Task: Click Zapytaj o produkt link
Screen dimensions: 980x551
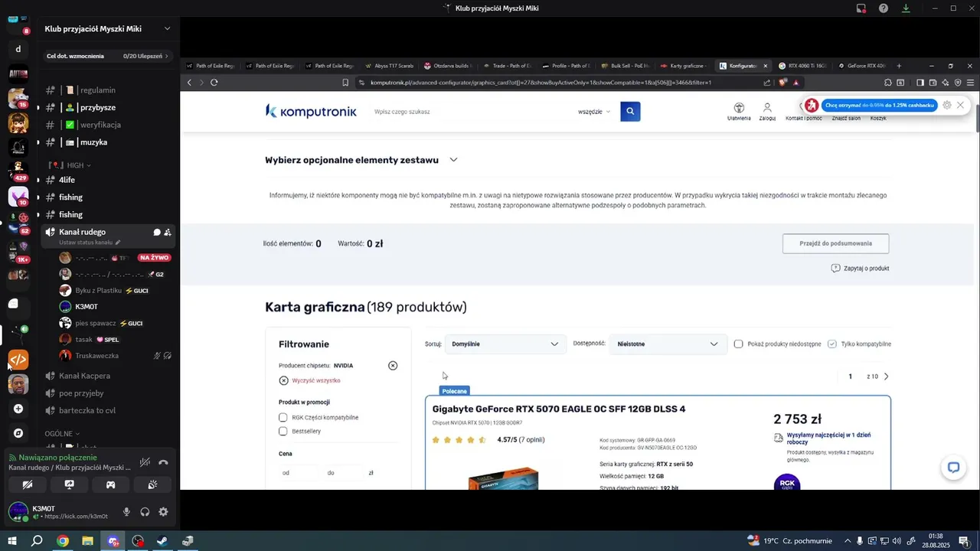Action: pyautogui.click(x=860, y=269)
